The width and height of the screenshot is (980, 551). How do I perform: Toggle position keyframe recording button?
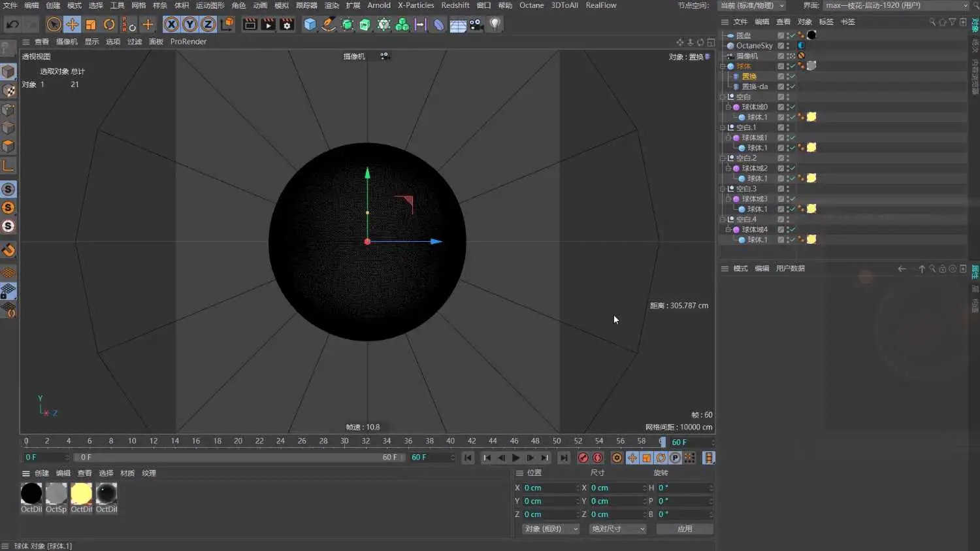[632, 458]
